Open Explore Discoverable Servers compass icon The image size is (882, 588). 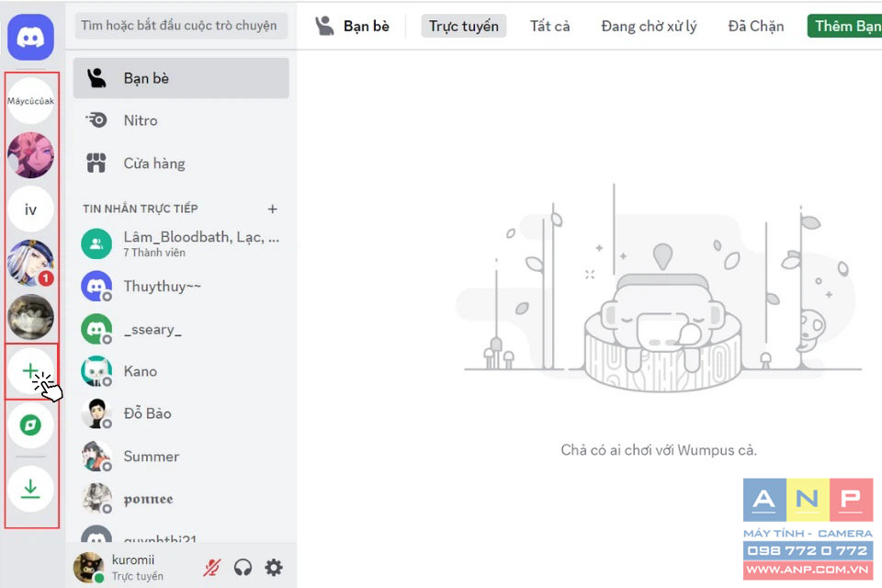click(x=30, y=424)
